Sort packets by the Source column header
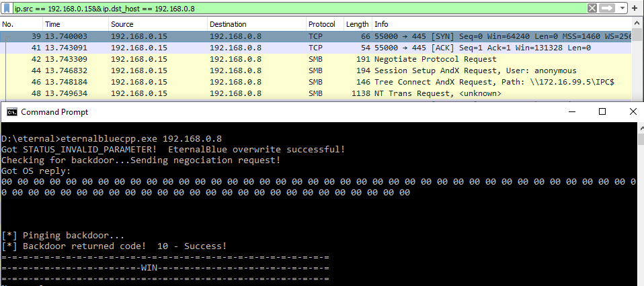644x286 pixels. (x=158, y=24)
